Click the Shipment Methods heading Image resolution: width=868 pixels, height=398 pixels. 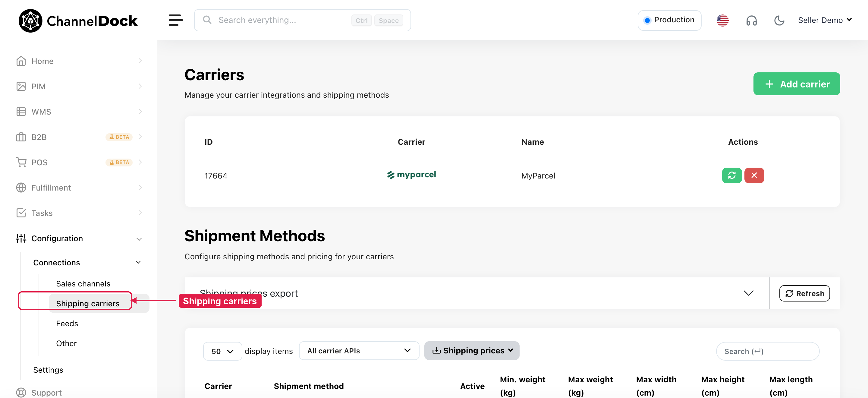pyautogui.click(x=255, y=235)
